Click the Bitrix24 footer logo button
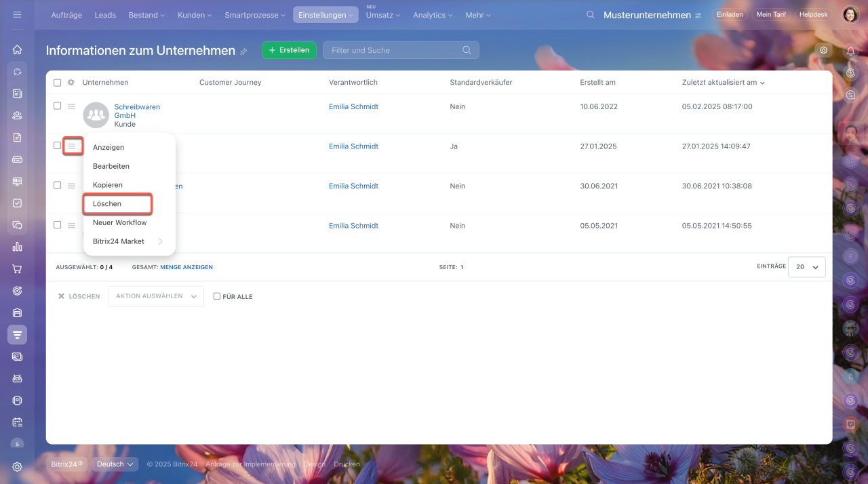The width and height of the screenshot is (868, 484). [x=67, y=464]
